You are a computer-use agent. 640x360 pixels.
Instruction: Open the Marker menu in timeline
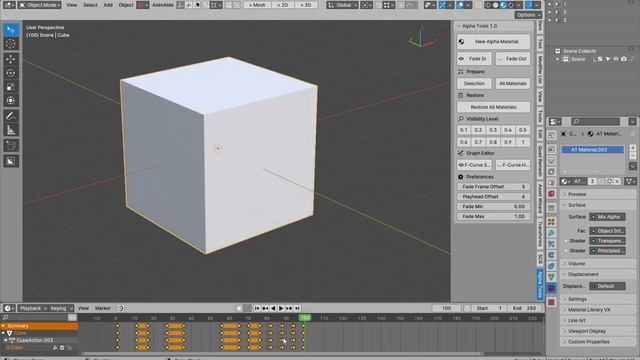point(103,308)
